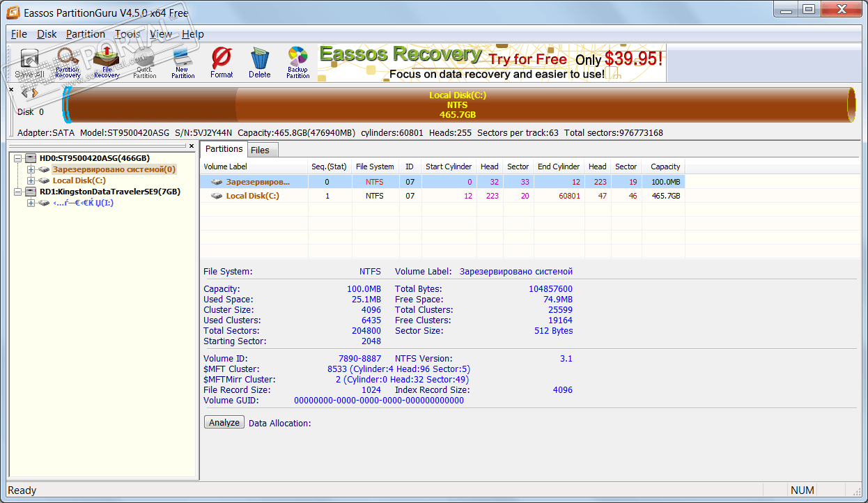Close the tree panel with X
The width and height of the screenshot is (868, 503).
click(192, 146)
